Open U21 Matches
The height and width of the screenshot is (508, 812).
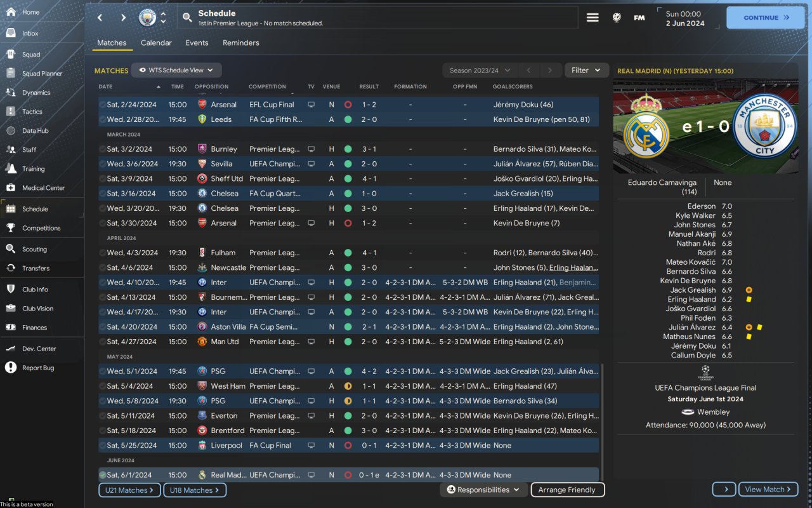pyautogui.click(x=129, y=490)
